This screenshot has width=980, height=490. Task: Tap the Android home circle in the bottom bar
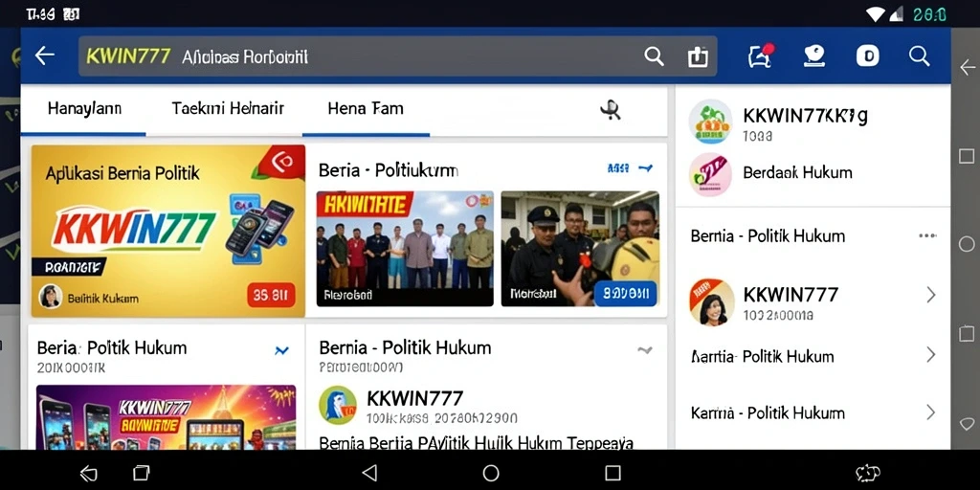point(491,473)
